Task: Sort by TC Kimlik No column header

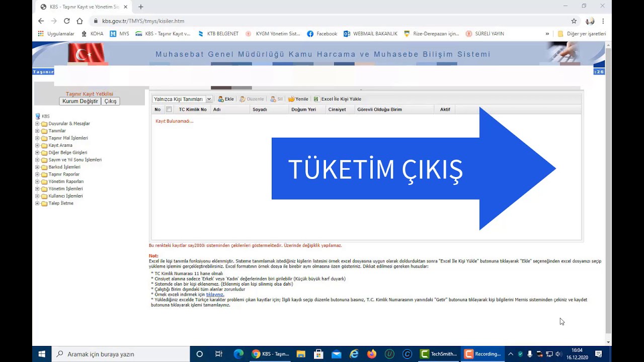Action: click(x=193, y=109)
